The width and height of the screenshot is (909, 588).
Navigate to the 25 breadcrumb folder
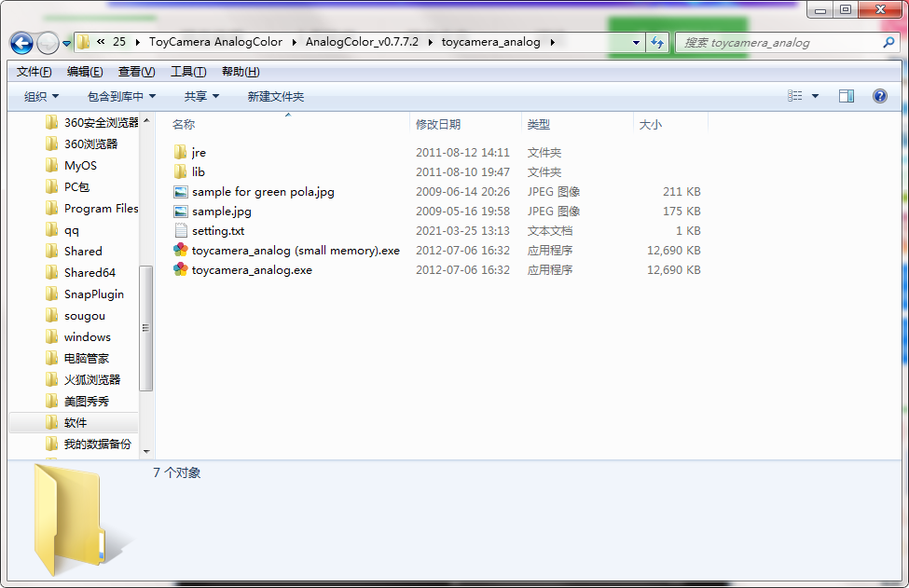pos(119,42)
